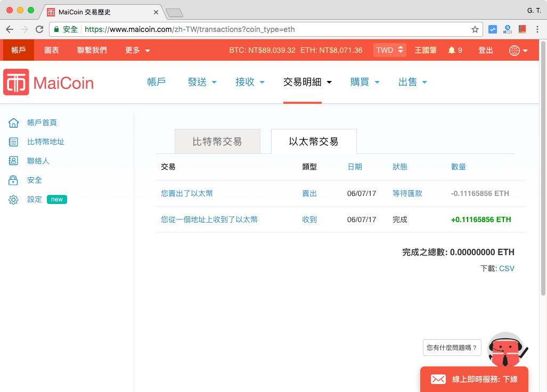The width and height of the screenshot is (547, 392).
Task: Click 您有什麼問題嗎 chat prompt
Action: [x=452, y=347]
